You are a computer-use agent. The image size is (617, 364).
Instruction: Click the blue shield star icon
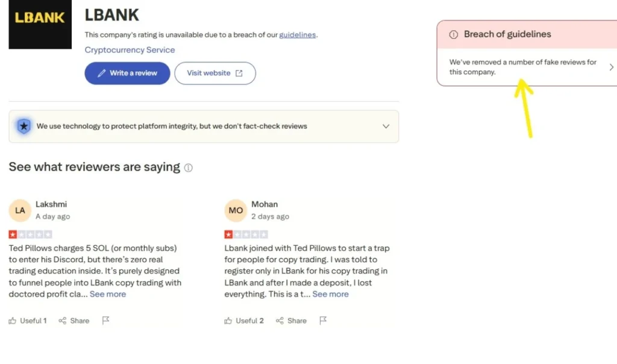pos(23,127)
